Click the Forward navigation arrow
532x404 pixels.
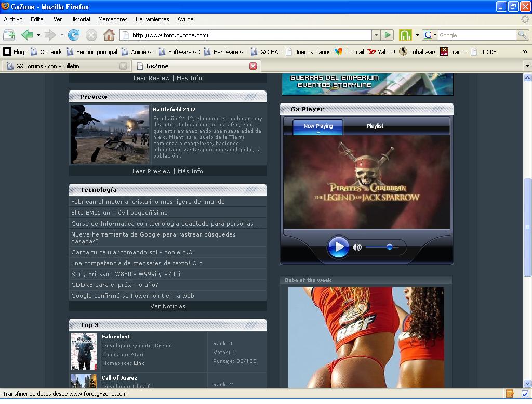[x=50, y=35]
